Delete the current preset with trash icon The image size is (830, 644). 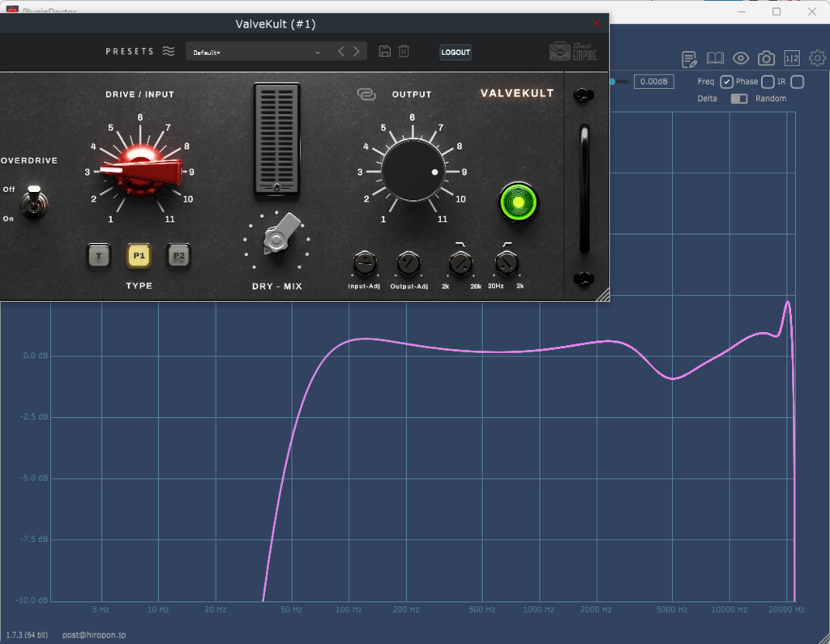404,51
